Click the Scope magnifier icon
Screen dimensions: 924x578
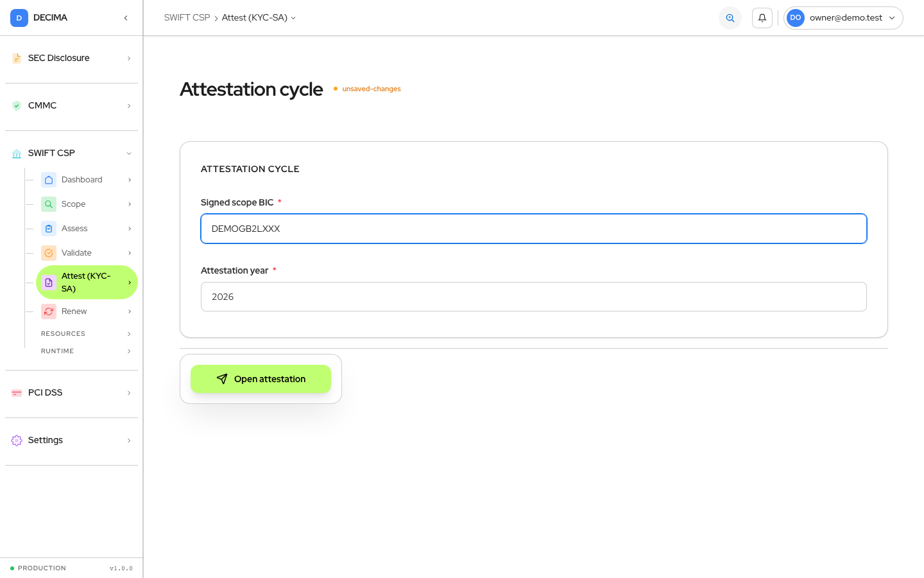click(49, 204)
